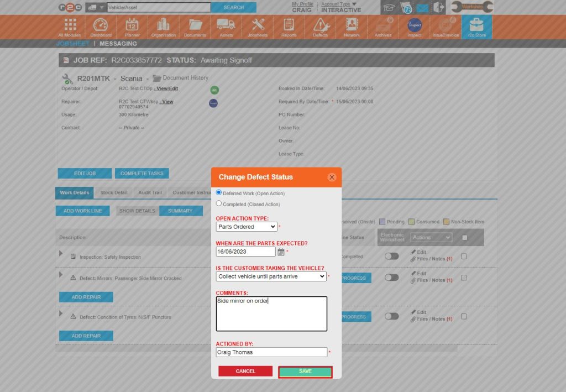Click in the Comments text area
566x392 pixels.
pyautogui.click(x=271, y=313)
